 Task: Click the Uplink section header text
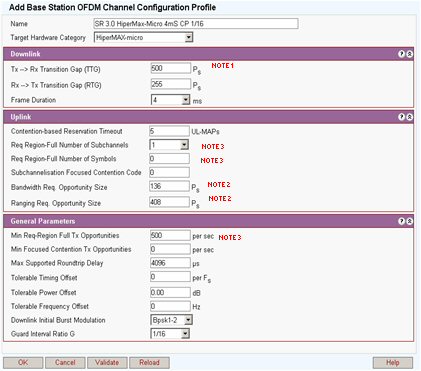pyautogui.click(x=21, y=117)
